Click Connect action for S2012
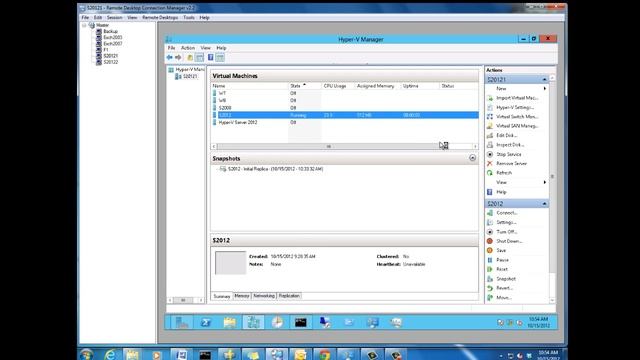Screen dimensions: 640x360 click(507, 213)
